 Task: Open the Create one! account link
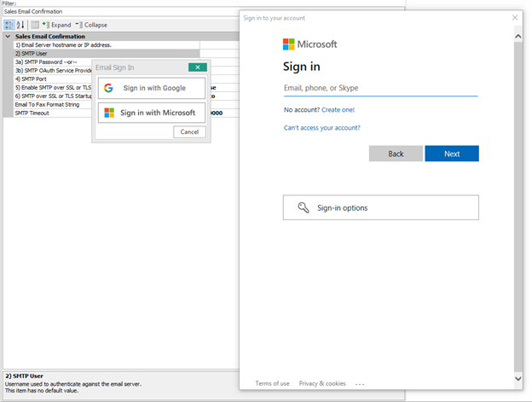tap(338, 109)
